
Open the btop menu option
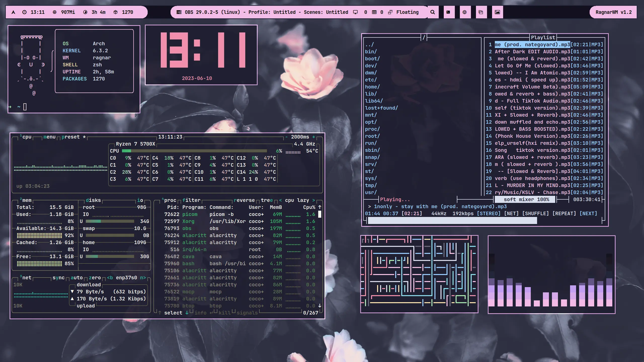pyautogui.click(x=49, y=137)
